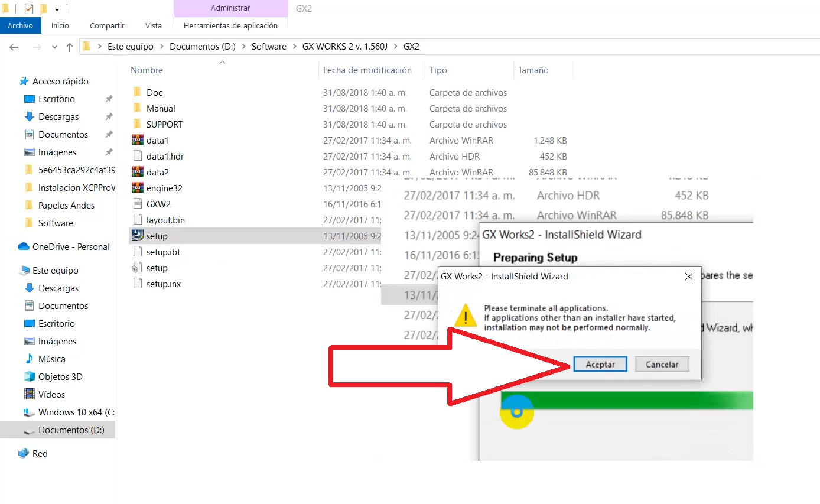Viewport: 820px width, 504px height.
Task: Select the setup.ibt file
Action: coord(163,252)
